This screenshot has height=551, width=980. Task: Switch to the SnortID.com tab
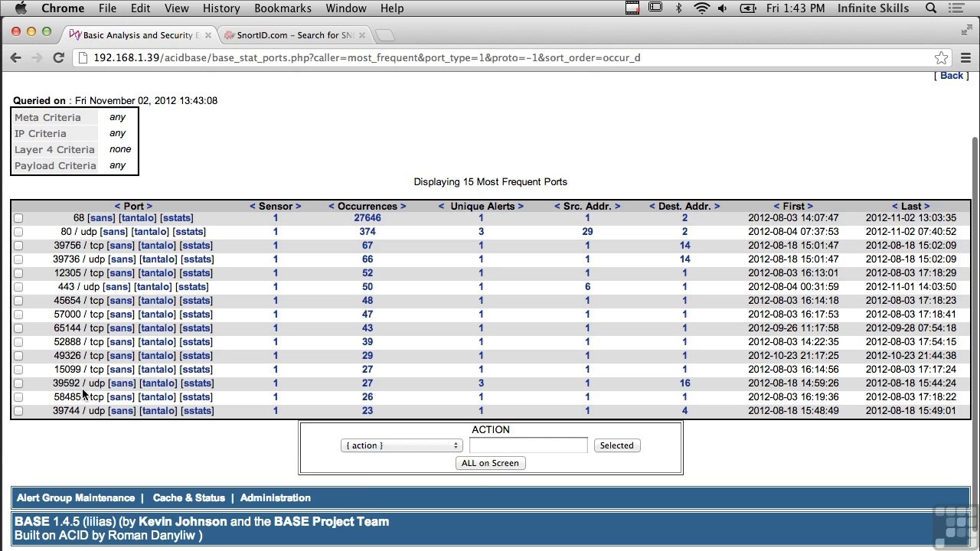point(295,35)
